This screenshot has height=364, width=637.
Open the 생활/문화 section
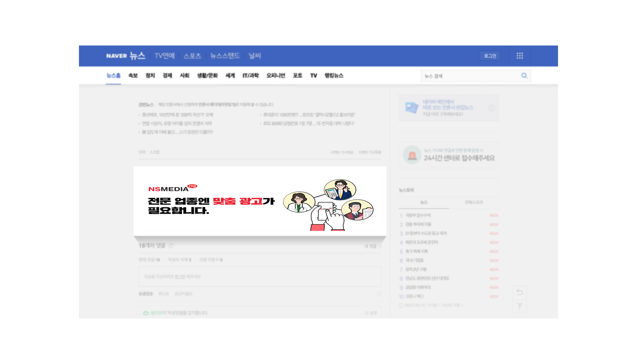207,76
